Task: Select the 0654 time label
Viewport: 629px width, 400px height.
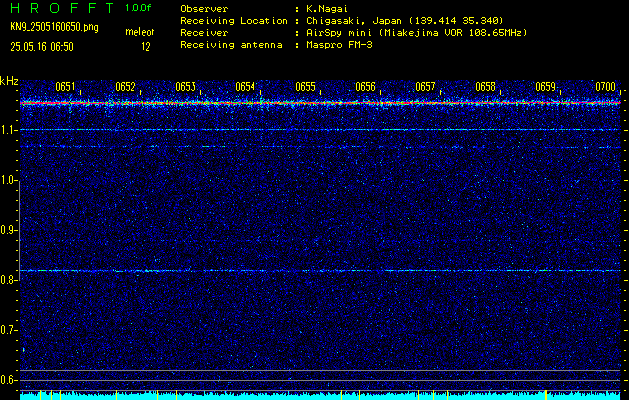Action: click(245, 87)
